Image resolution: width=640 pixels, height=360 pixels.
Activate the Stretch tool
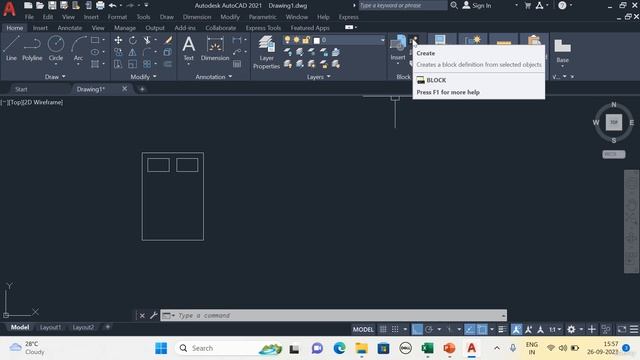click(x=118, y=64)
